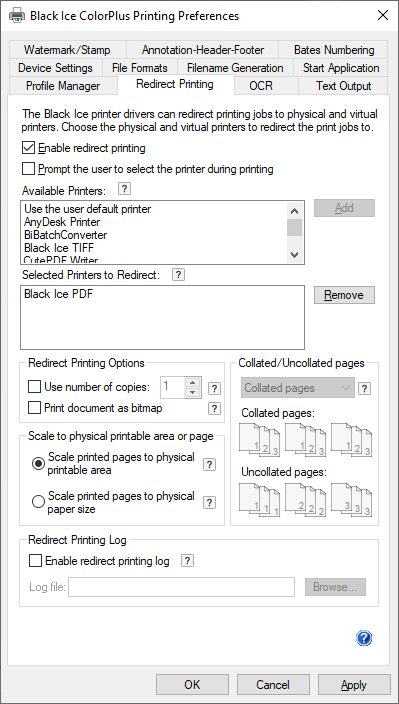Open help for Print document as bitmap
The height and width of the screenshot is (704, 399).
click(215, 408)
